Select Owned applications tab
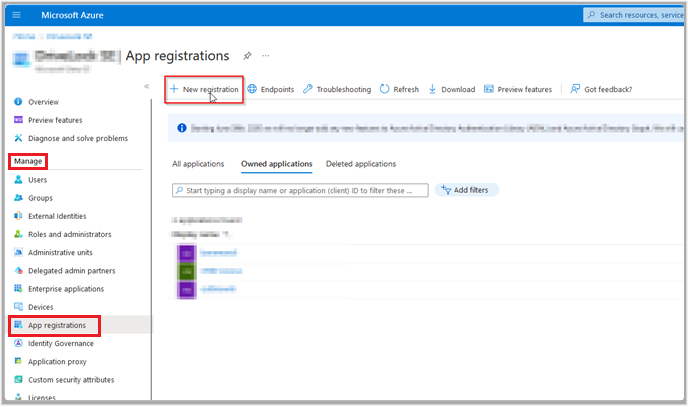The height and width of the screenshot is (407, 688). [276, 164]
